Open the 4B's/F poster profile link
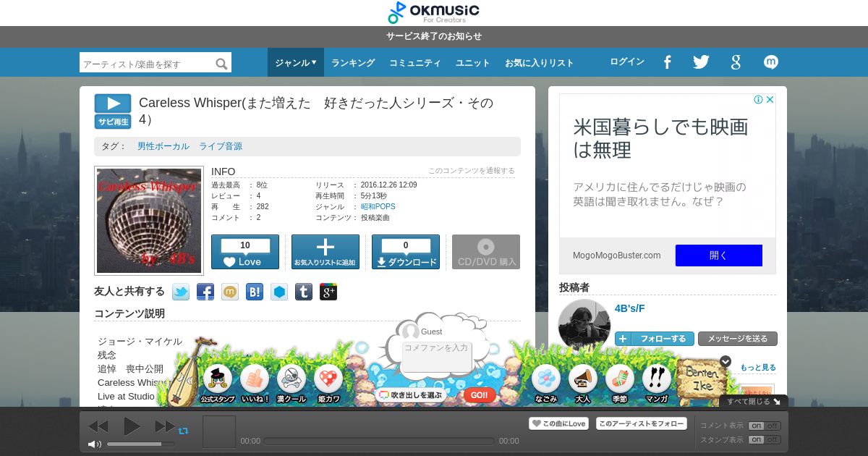 630,308
